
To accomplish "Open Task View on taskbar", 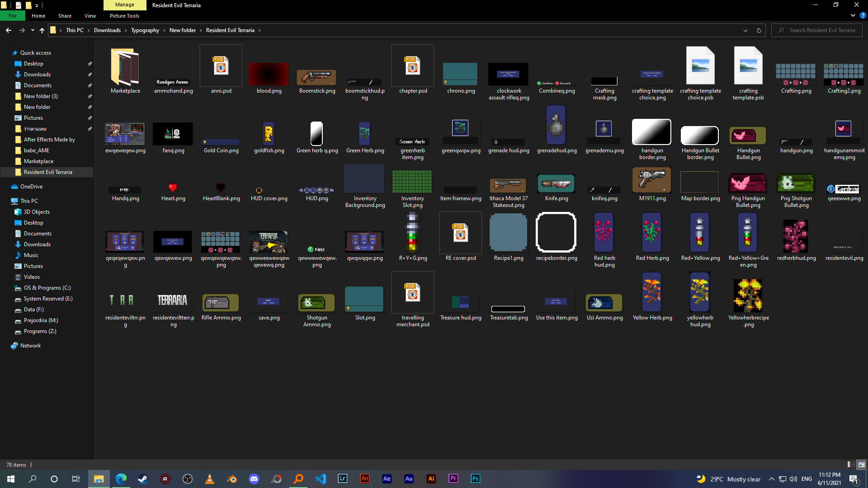I will click(76, 479).
